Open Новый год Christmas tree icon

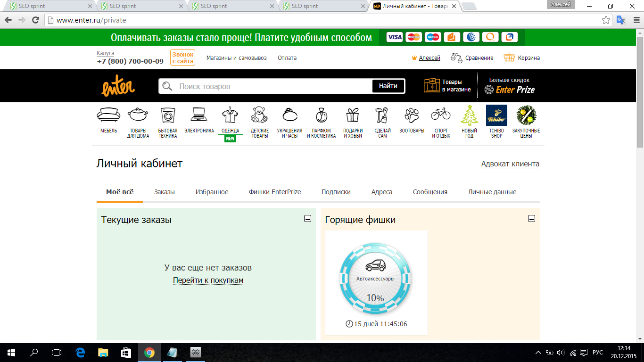point(469,115)
